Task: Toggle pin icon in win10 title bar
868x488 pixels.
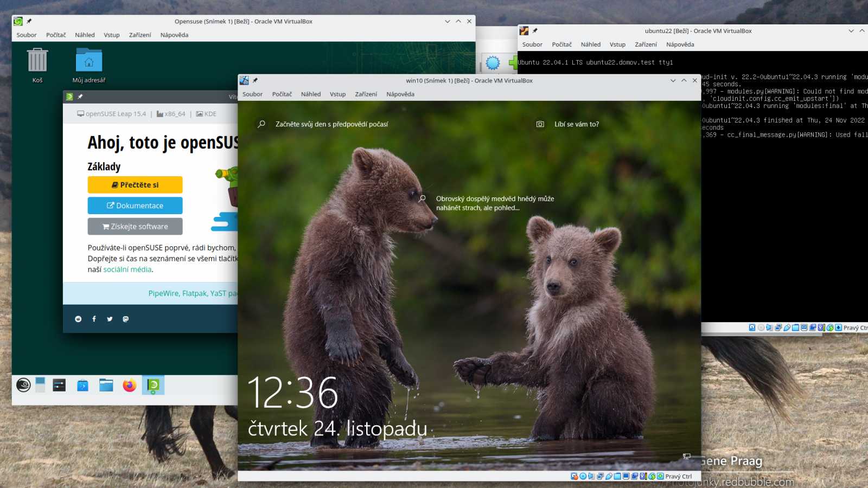Action: coord(256,80)
